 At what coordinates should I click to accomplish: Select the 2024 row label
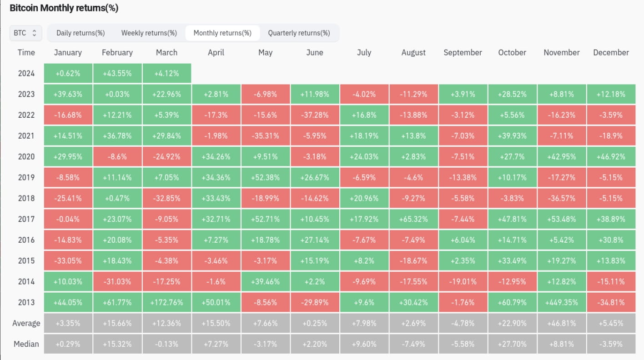click(x=26, y=73)
